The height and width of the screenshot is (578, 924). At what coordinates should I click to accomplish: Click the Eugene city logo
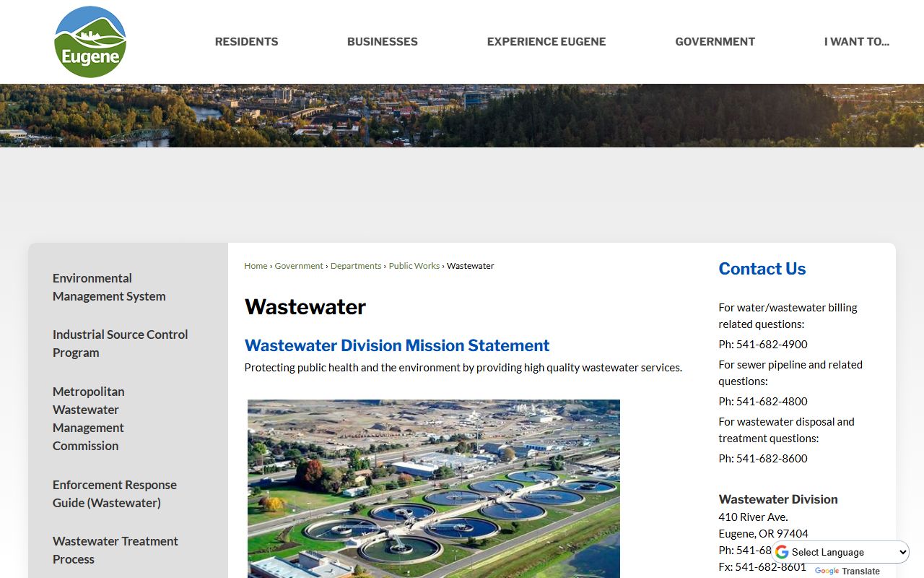point(90,42)
